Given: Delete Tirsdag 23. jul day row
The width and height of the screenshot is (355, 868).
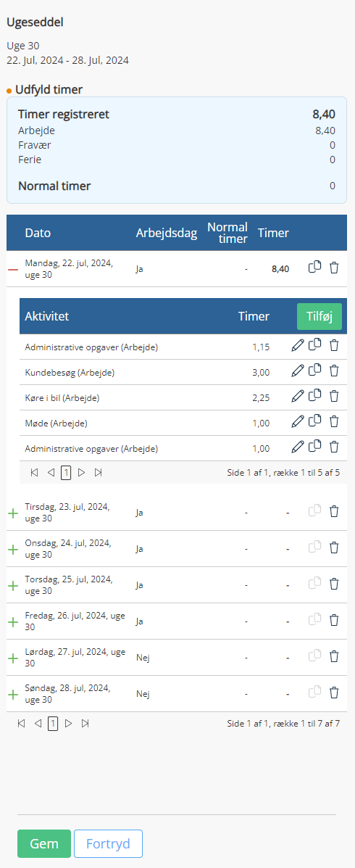Looking at the screenshot, I should pyautogui.click(x=334, y=511).
